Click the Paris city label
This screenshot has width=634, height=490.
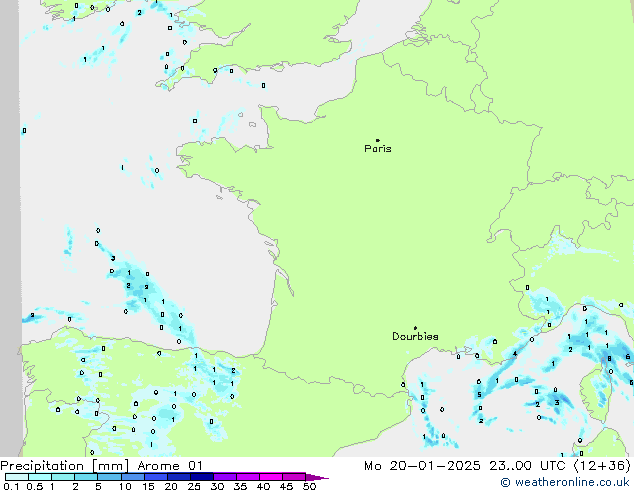pyautogui.click(x=378, y=149)
